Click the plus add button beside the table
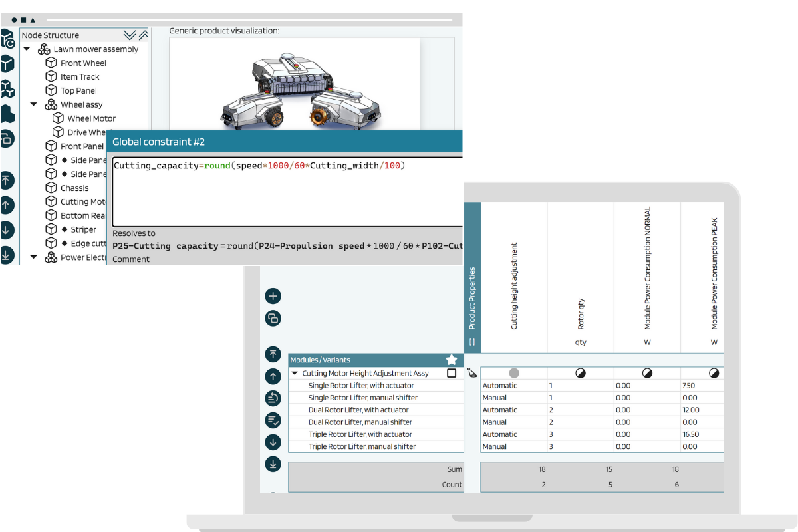The width and height of the screenshot is (798, 532). pos(273,296)
